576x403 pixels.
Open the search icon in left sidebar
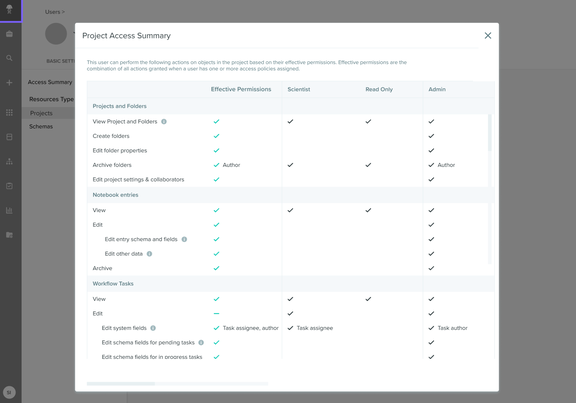[10, 58]
